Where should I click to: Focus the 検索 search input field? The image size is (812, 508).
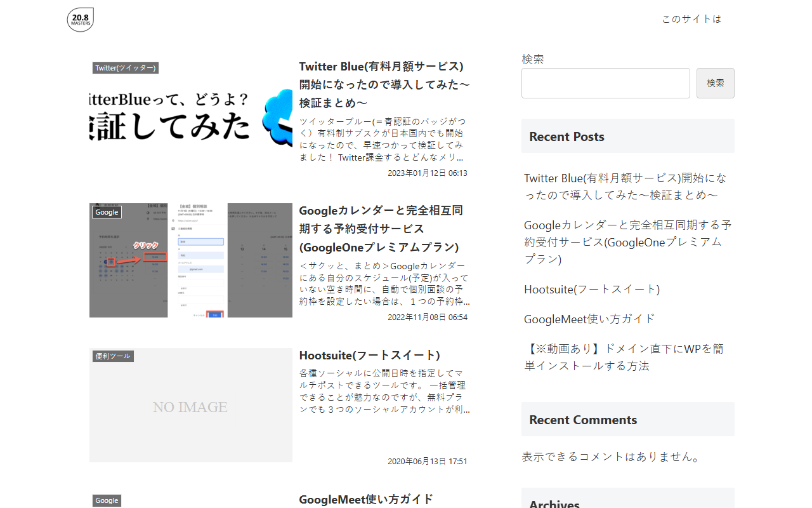pos(606,83)
